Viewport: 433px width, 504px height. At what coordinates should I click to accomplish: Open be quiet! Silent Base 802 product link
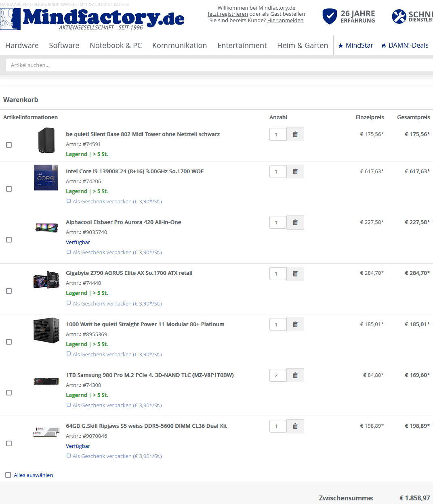point(143,134)
